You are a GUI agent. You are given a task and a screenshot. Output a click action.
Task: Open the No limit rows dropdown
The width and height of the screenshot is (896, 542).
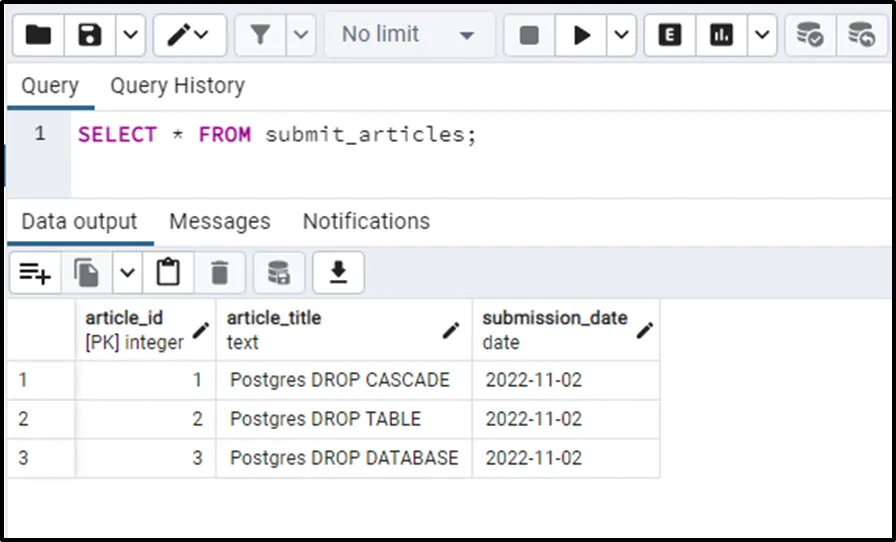pos(408,35)
